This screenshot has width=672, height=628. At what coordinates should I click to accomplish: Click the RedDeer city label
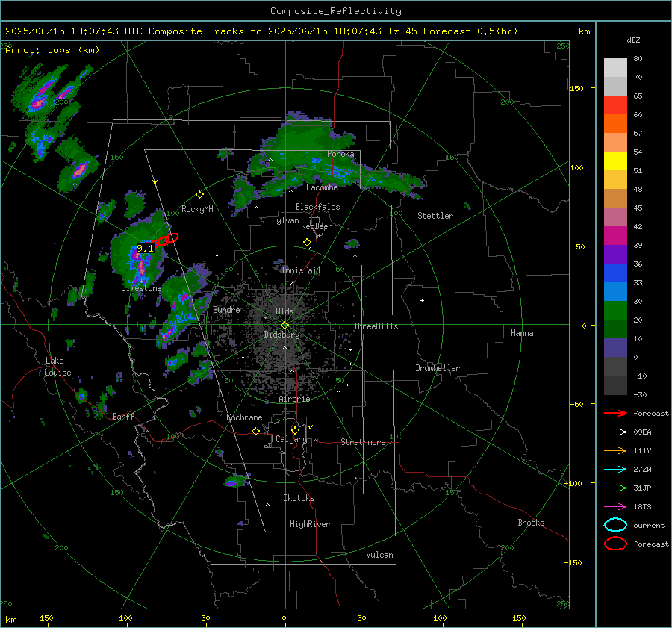pos(317,226)
